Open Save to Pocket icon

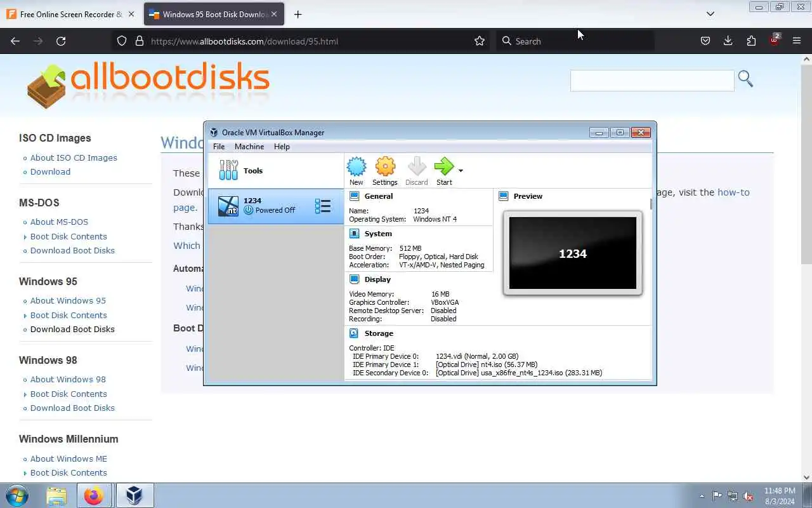(x=705, y=41)
